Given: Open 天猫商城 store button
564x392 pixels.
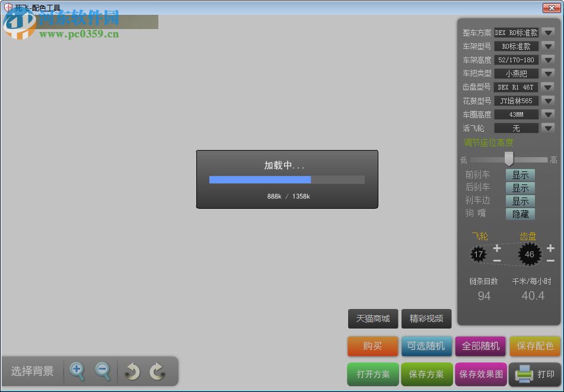Looking at the screenshot, I should coord(373,318).
